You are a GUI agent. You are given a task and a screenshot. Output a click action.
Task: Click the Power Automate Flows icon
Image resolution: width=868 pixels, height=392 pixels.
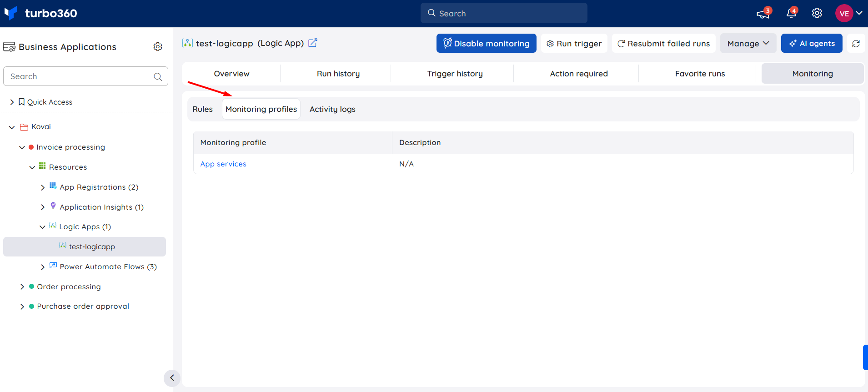(53, 266)
